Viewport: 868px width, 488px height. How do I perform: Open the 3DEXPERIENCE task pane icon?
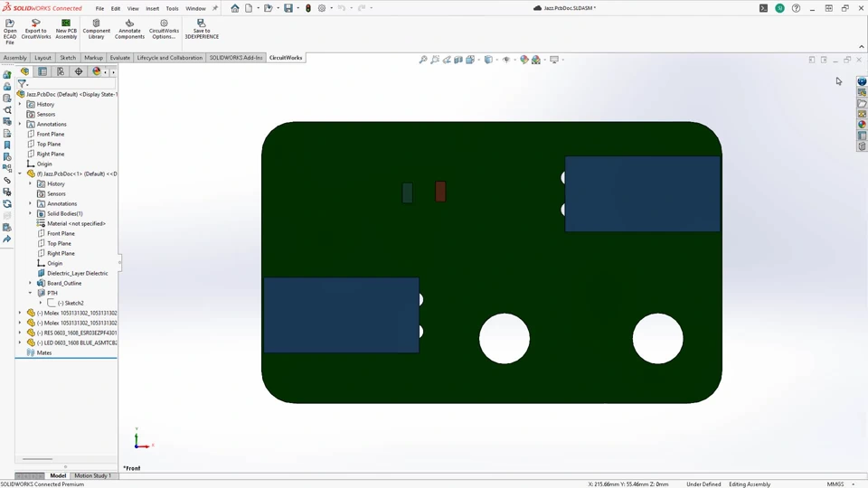point(862,81)
